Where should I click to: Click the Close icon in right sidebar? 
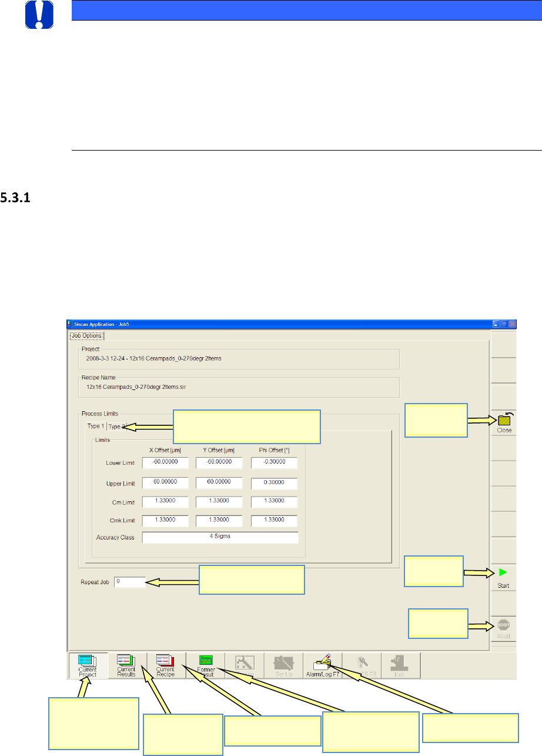pos(504,422)
